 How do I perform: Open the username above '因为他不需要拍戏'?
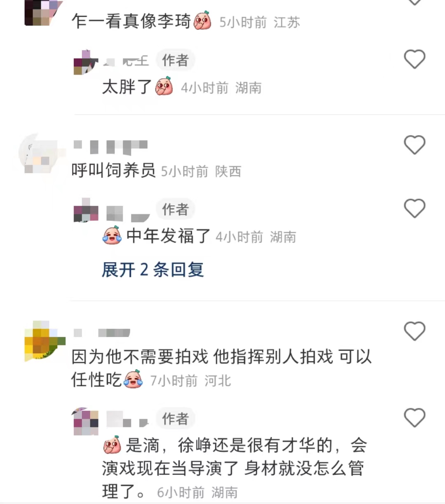[102, 333]
